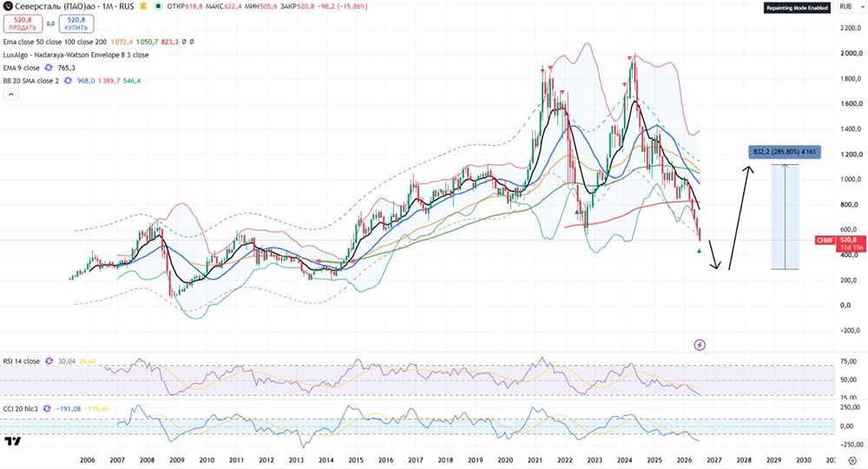The image size is (868, 469).
Task: Select the RSI 14 close legend label
Action: [x=22, y=361]
